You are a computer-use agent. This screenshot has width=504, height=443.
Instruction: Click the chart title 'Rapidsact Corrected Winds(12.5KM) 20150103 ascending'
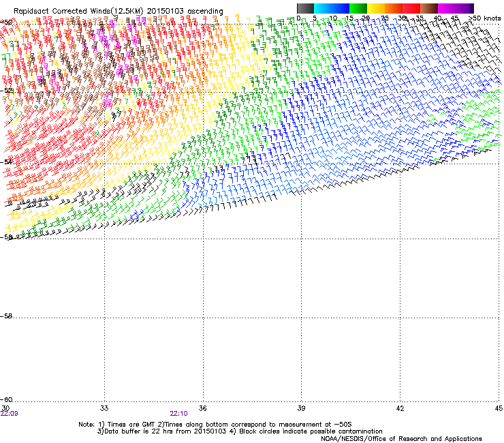119,11
